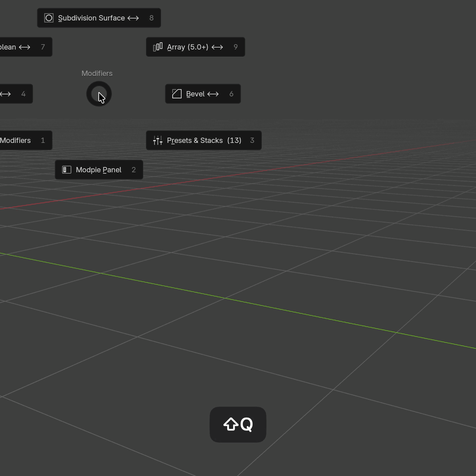Click the Modpie Panel icon
The width and height of the screenshot is (476, 476).
tap(67, 170)
